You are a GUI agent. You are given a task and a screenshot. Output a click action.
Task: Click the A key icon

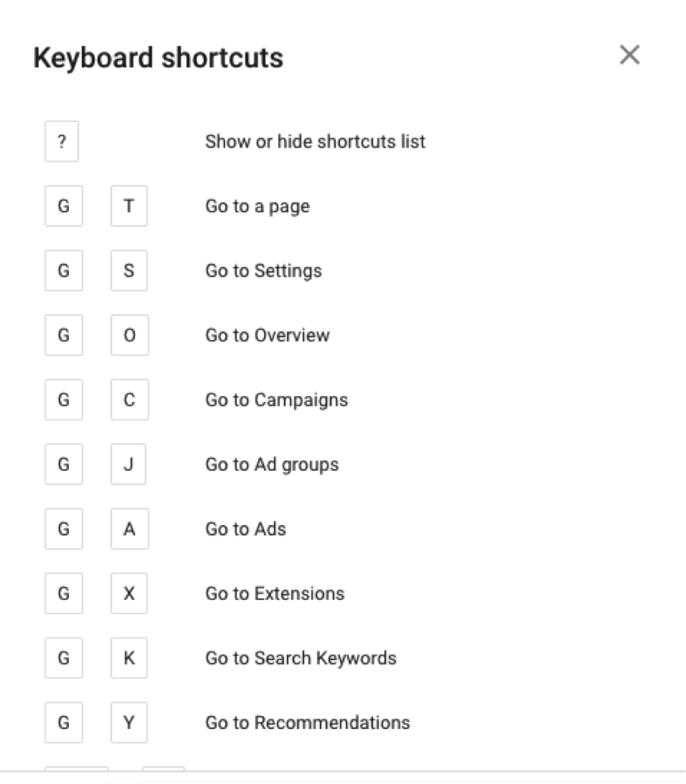[x=129, y=529]
